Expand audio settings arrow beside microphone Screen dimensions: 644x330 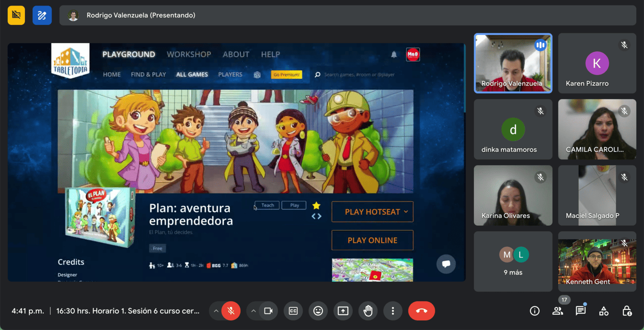[215, 311]
